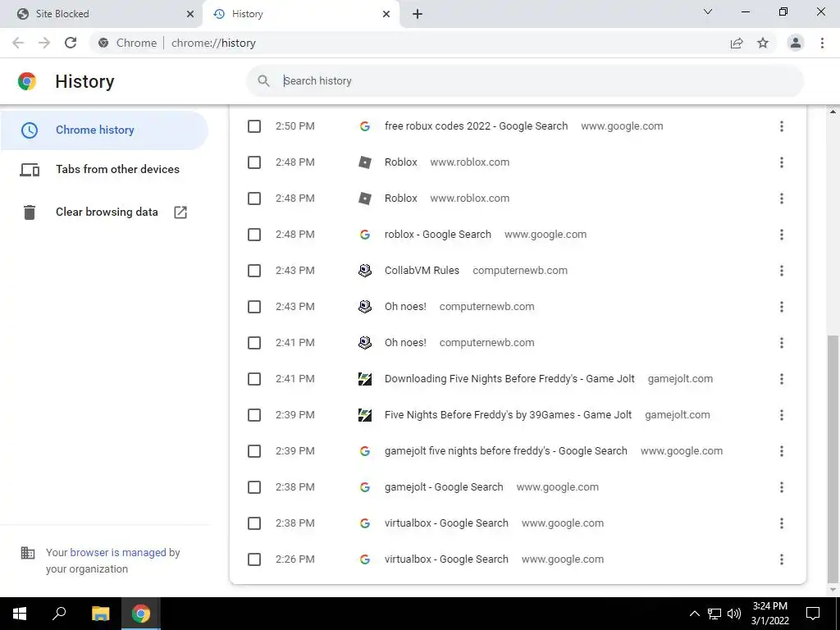This screenshot has height=630, width=840.
Task: Click the Game Jolt favicon on Downloading entry
Action: click(365, 379)
